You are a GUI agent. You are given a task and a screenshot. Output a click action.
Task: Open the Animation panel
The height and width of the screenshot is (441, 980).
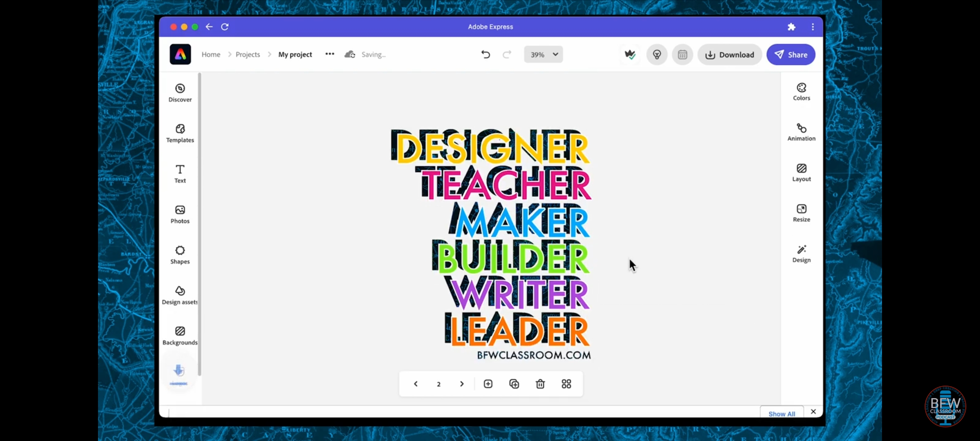[801, 131]
